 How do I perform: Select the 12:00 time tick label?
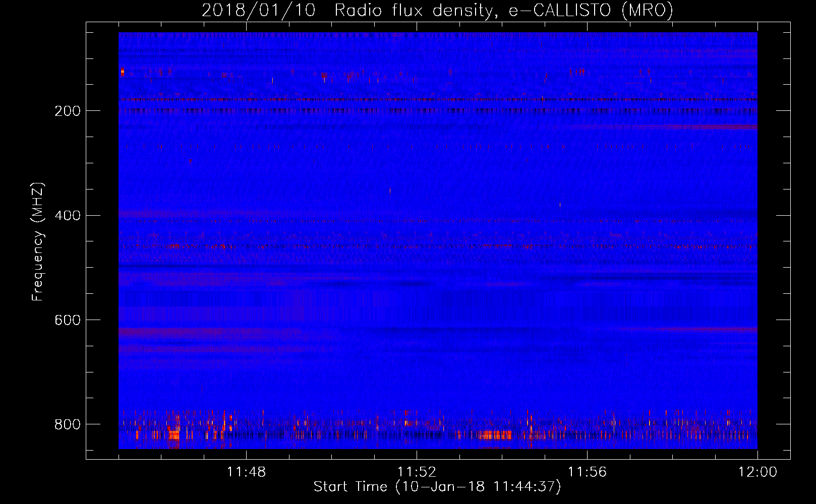[757, 472]
